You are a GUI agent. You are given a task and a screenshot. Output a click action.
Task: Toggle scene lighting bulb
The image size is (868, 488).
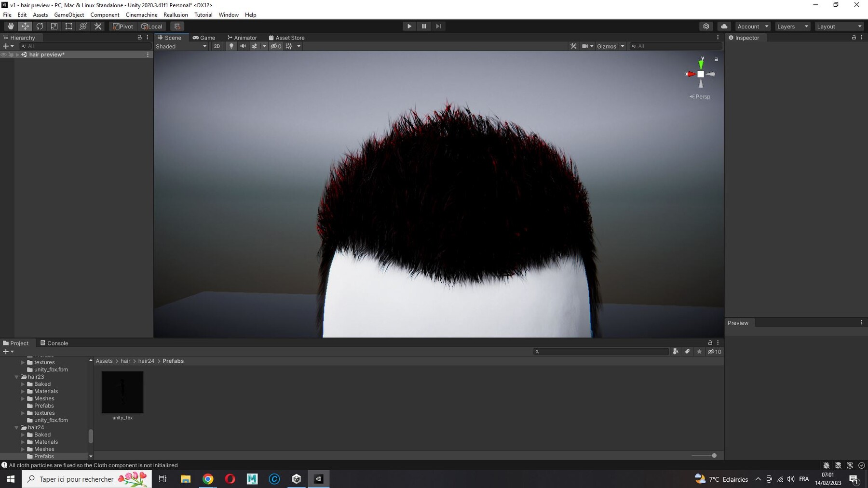point(231,46)
